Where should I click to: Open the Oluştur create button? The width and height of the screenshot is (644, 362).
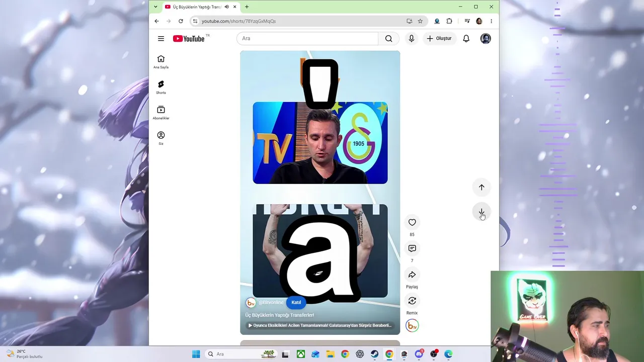(x=439, y=39)
